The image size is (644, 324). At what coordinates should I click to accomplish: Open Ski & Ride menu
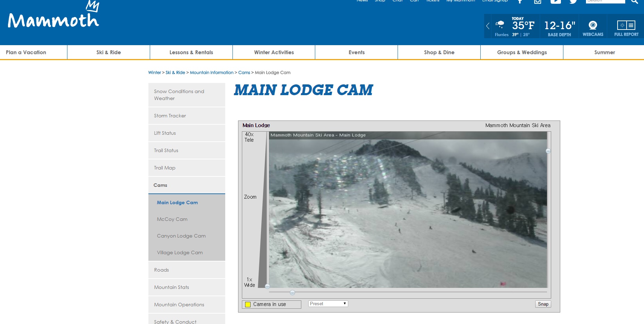(x=109, y=52)
